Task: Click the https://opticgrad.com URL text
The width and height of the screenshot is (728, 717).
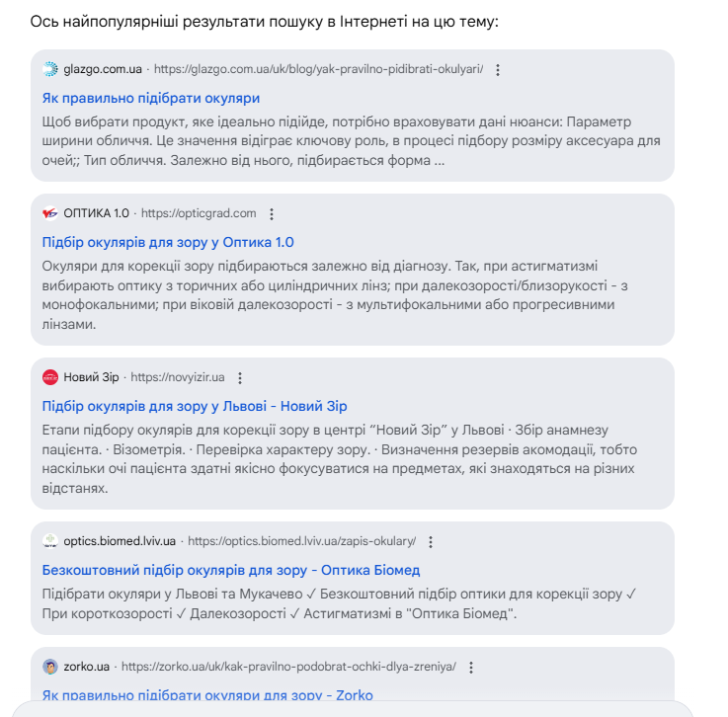Action: click(x=199, y=213)
